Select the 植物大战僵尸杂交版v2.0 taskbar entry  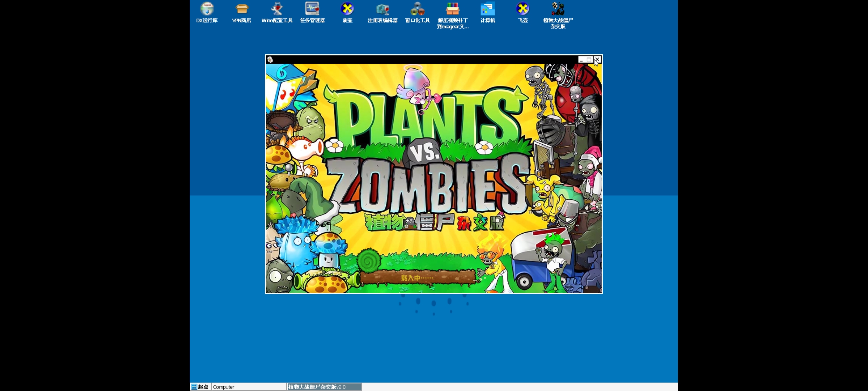click(x=324, y=387)
